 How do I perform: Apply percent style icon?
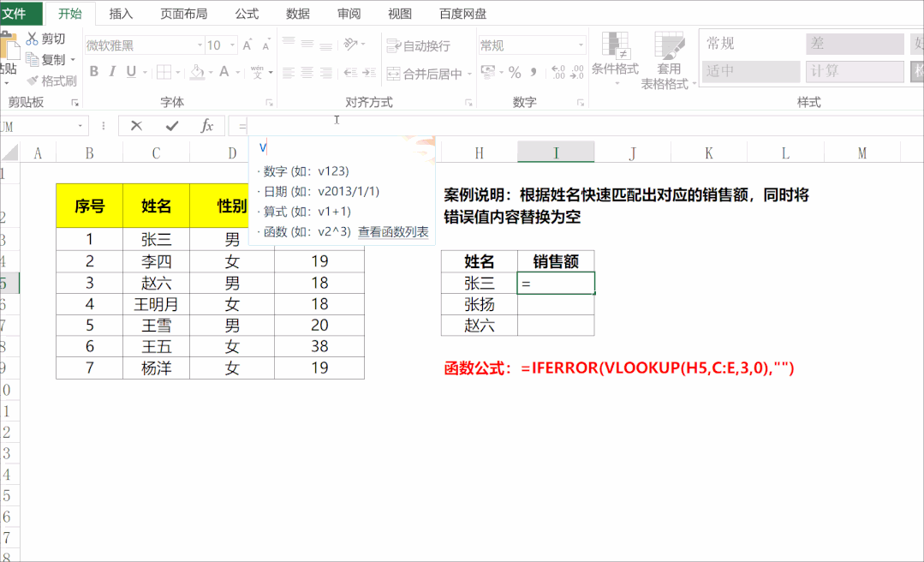(x=515, y=73)
